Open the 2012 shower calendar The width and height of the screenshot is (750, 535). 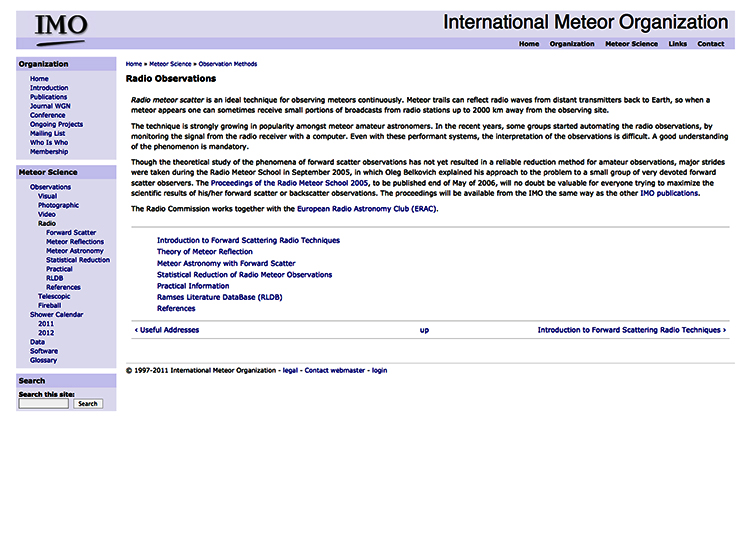(x=46, y=333)
